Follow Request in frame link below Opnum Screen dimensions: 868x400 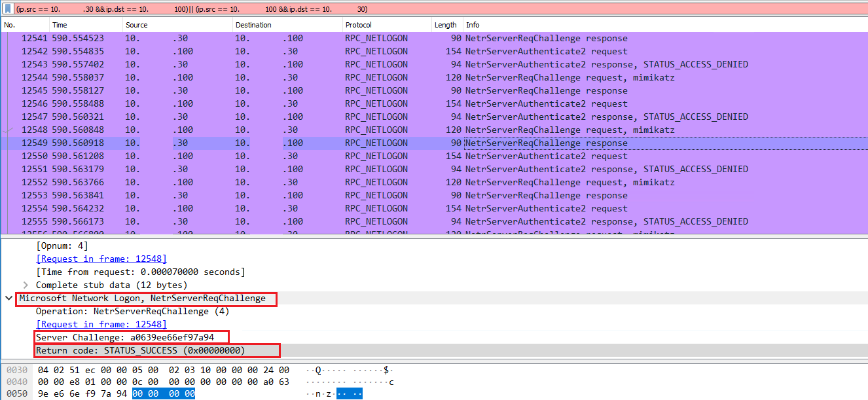pyautogui.click(x=101, y=259)
